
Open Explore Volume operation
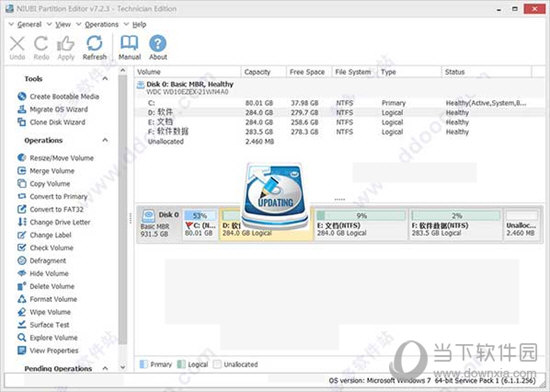47,338
